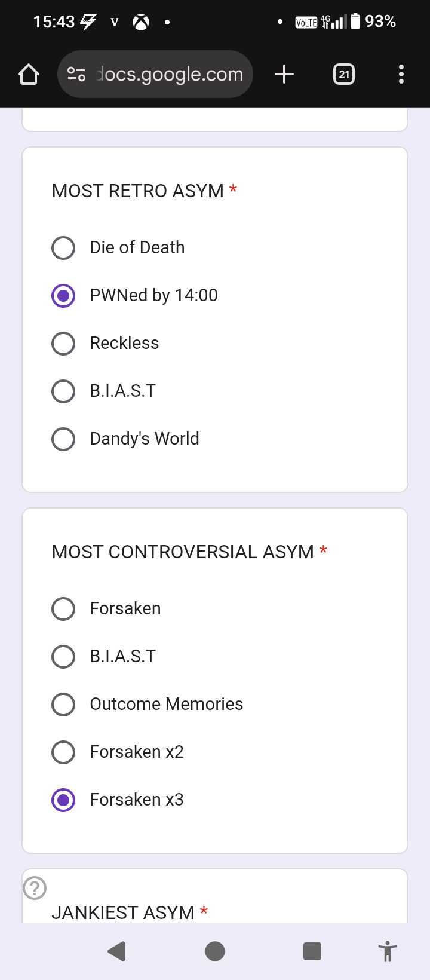430x980 pixels.
Task: Tap the browser home icon
Action: 29,75
